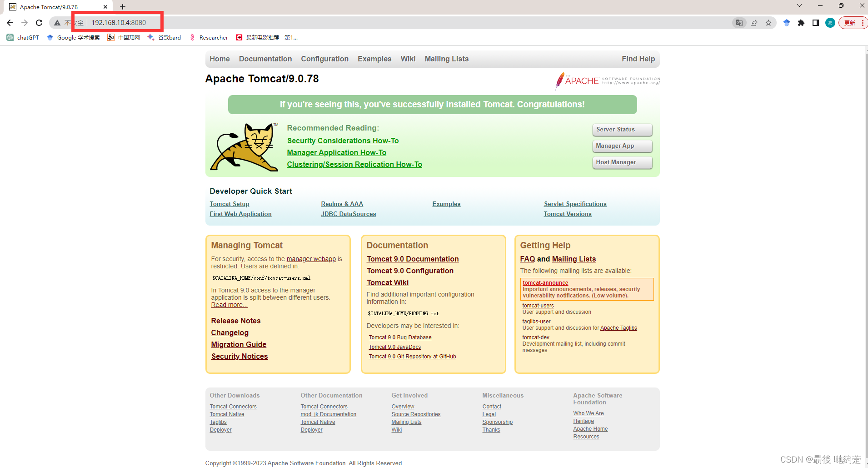The height and width of the screenshot is (468, 868).
Task: Click the Read more... link
Action: (229, 305)
